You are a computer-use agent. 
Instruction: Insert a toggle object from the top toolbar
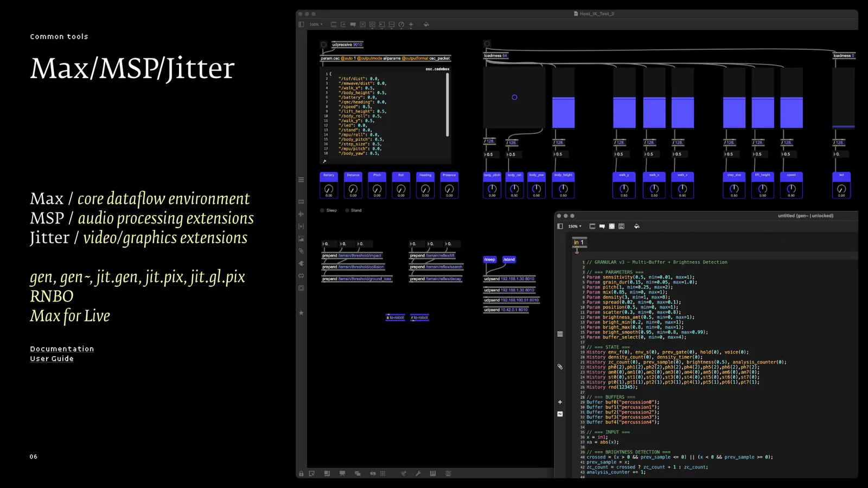[363, 24]
